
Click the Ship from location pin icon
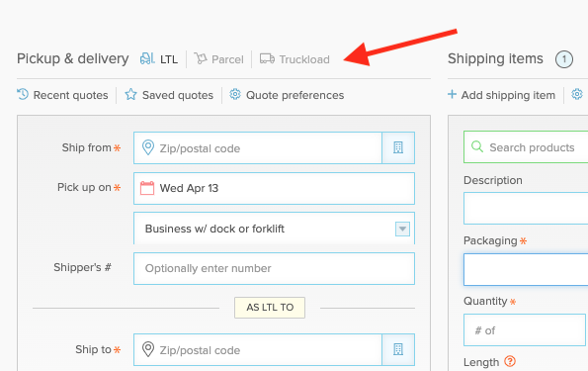tap(148, 147)
